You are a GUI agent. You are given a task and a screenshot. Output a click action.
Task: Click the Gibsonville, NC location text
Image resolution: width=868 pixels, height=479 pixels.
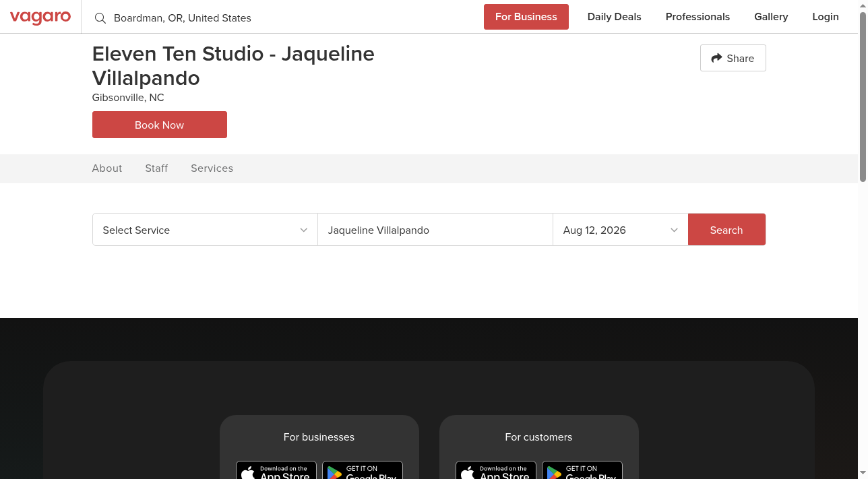(128, 98)
